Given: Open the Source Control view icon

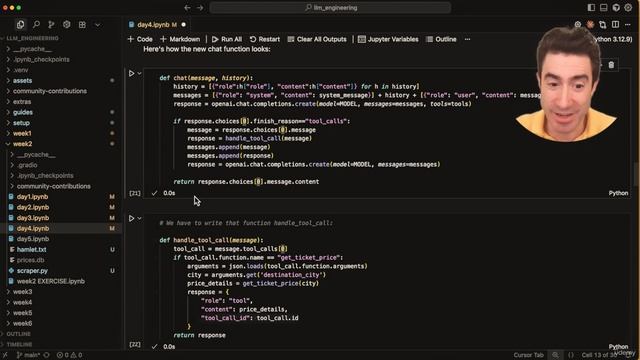Looking at the screenshot, I should point(51,24).
